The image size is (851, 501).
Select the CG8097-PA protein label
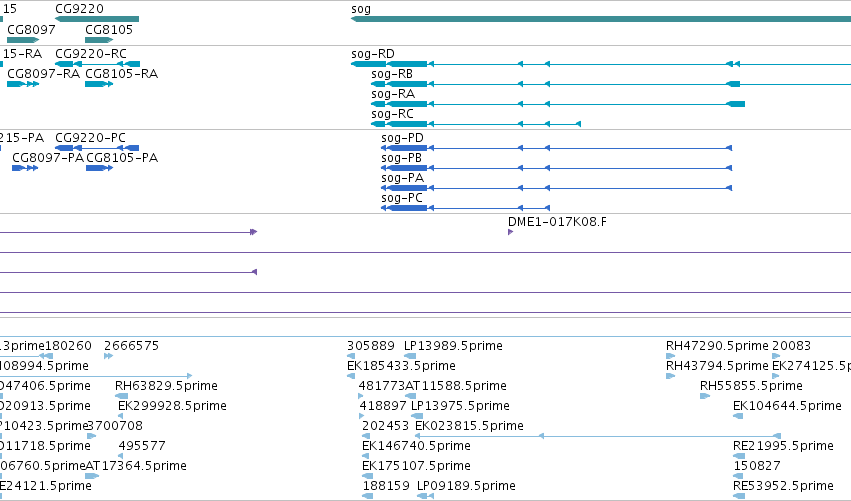coord(48,158)
